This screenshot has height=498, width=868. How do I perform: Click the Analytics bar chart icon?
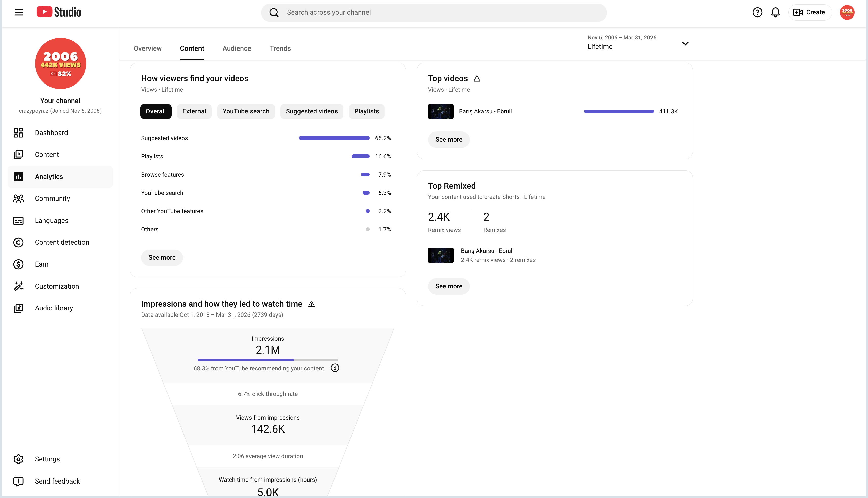(19, 176)
